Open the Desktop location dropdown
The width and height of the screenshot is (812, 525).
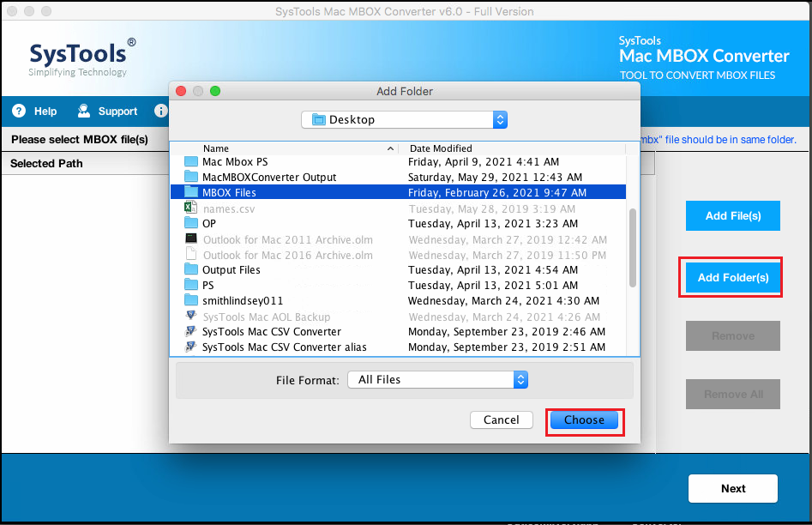coord(404,120)
